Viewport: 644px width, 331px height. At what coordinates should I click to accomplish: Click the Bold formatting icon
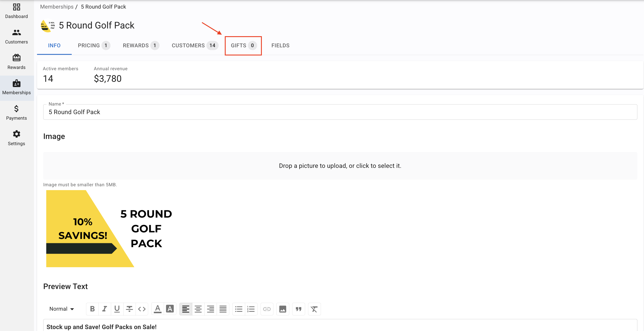pos(92,309)
